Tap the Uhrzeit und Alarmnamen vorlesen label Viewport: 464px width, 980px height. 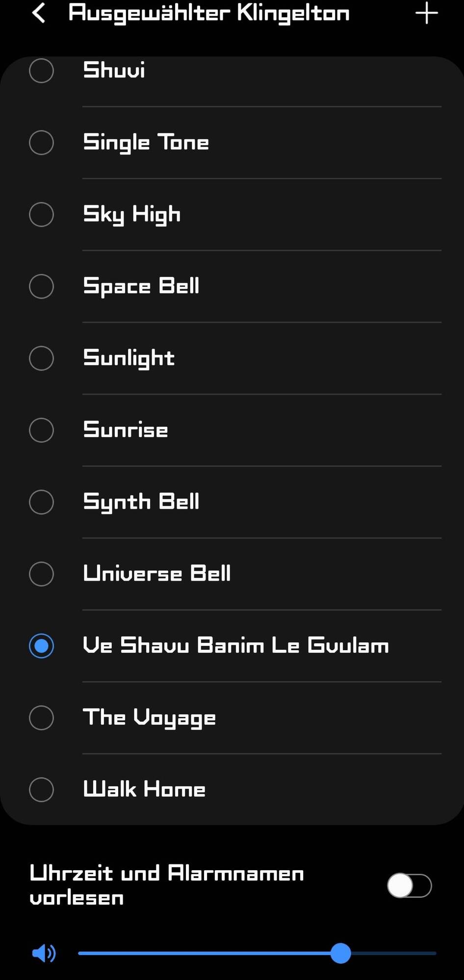(167, 885)
